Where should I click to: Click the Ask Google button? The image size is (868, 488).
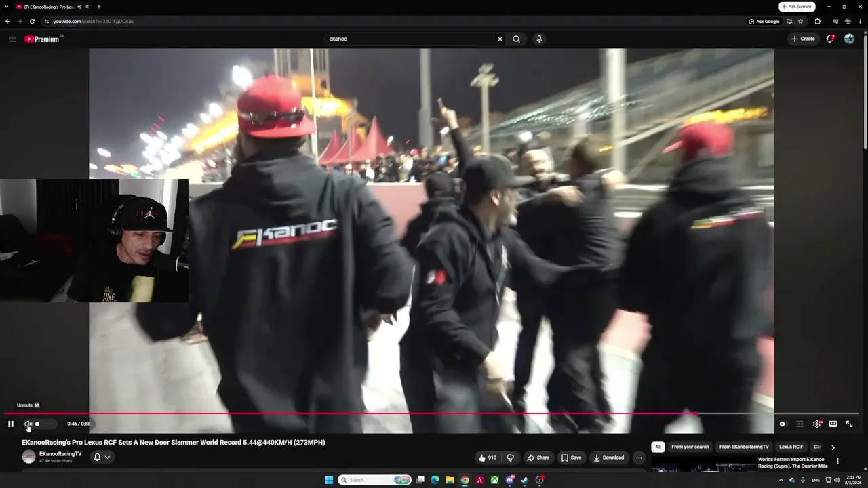tap(764, 21)
